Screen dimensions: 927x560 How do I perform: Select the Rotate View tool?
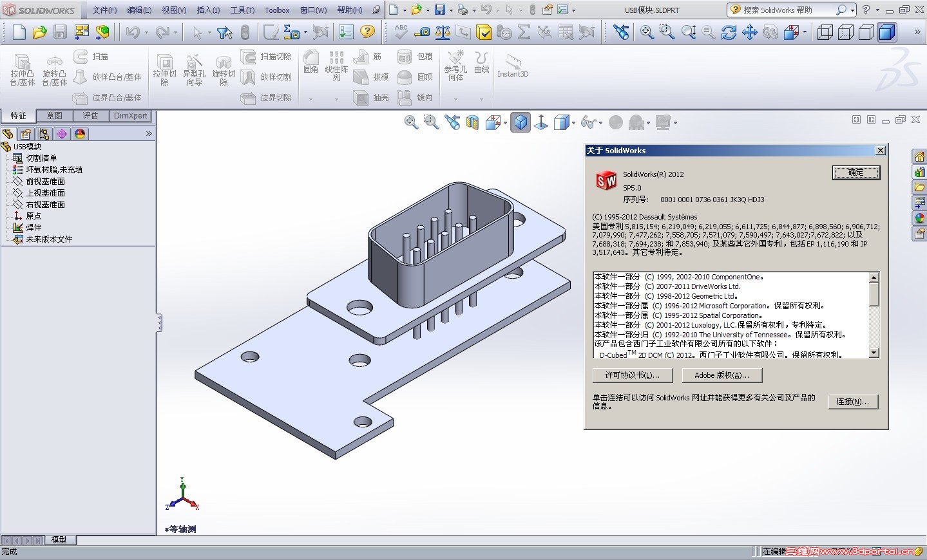coord(729,32)
